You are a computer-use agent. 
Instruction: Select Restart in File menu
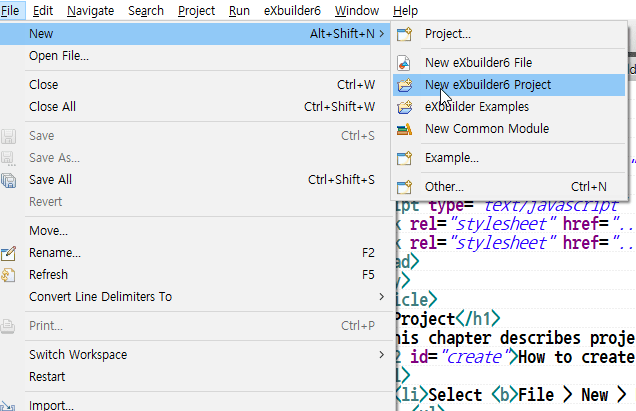point(47,377)
